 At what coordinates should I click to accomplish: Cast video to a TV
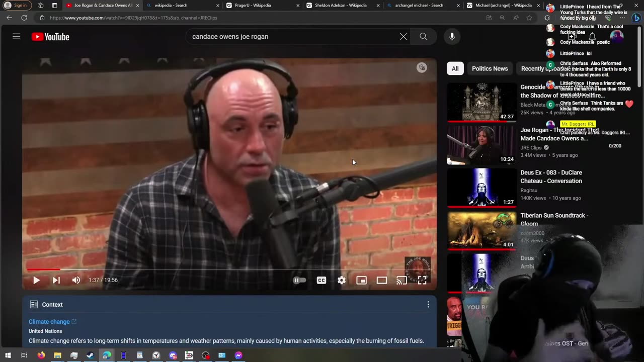point(401,280)
